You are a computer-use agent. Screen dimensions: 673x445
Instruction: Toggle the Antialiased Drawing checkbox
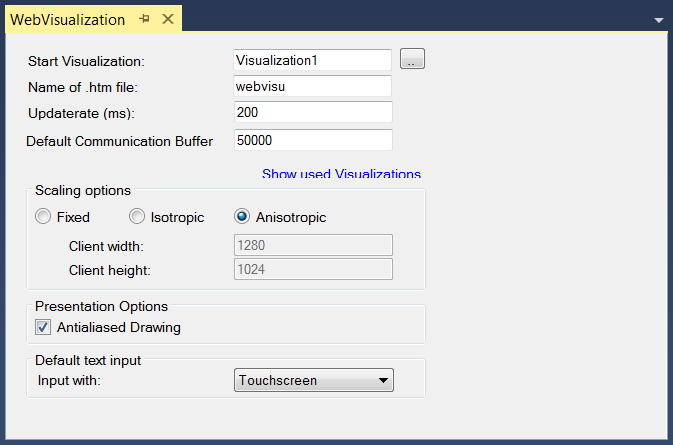pos(43,327)
